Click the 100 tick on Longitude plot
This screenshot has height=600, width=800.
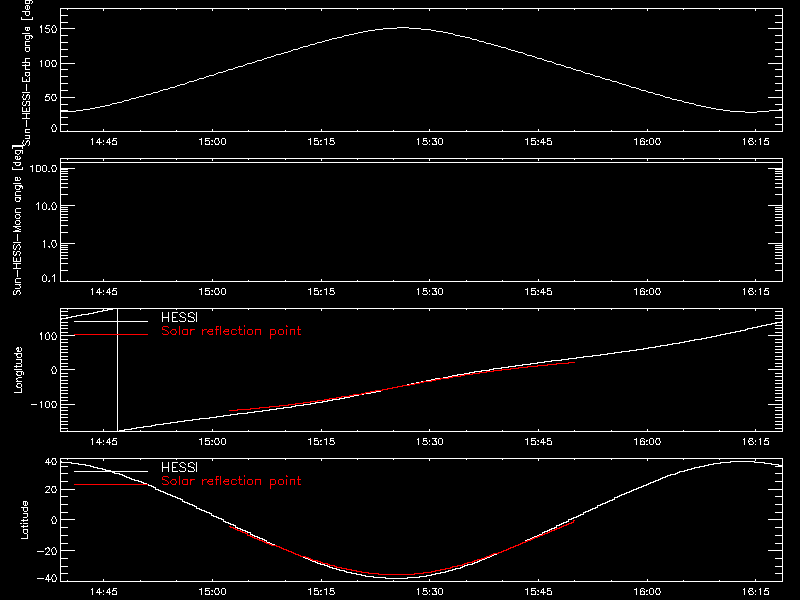tap(48, 336)
